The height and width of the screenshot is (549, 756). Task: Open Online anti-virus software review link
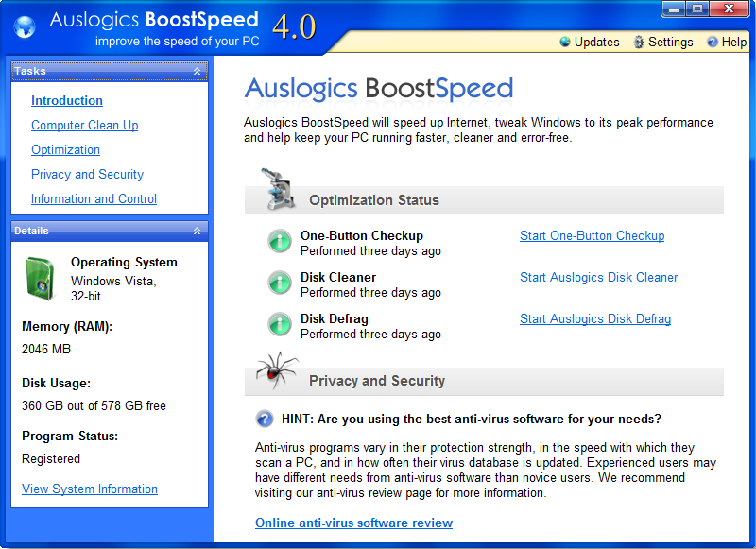pos(353,523)
